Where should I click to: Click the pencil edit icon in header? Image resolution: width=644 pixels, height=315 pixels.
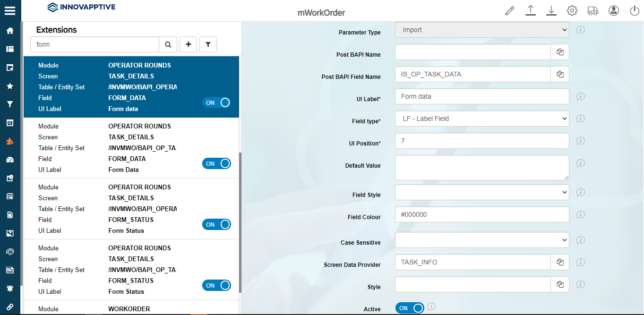pos(509,10)
